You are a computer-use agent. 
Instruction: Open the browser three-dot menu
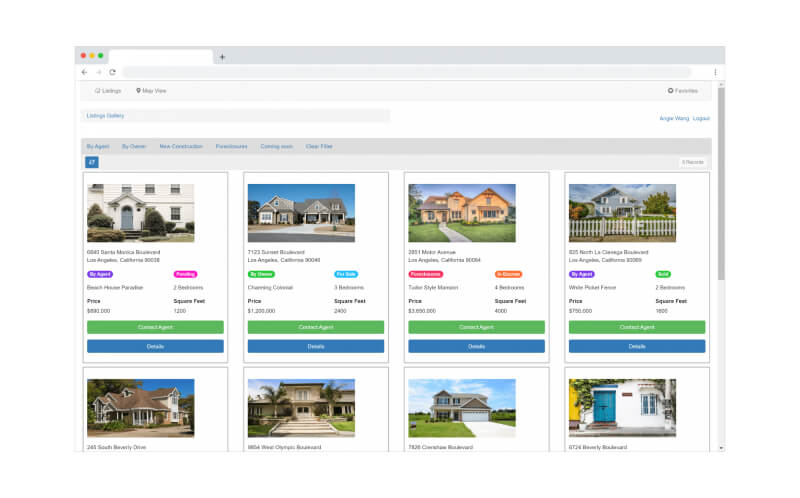715,72
